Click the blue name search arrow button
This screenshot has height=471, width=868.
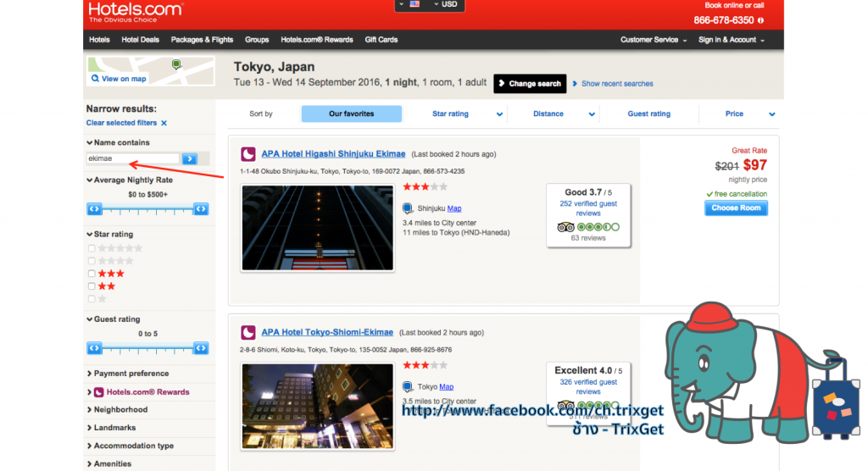click(x=190, y=158)
